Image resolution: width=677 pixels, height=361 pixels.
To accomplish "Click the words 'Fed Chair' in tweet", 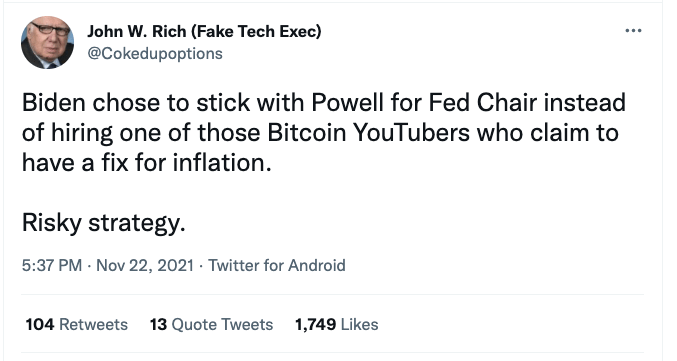I will point(483,103).
